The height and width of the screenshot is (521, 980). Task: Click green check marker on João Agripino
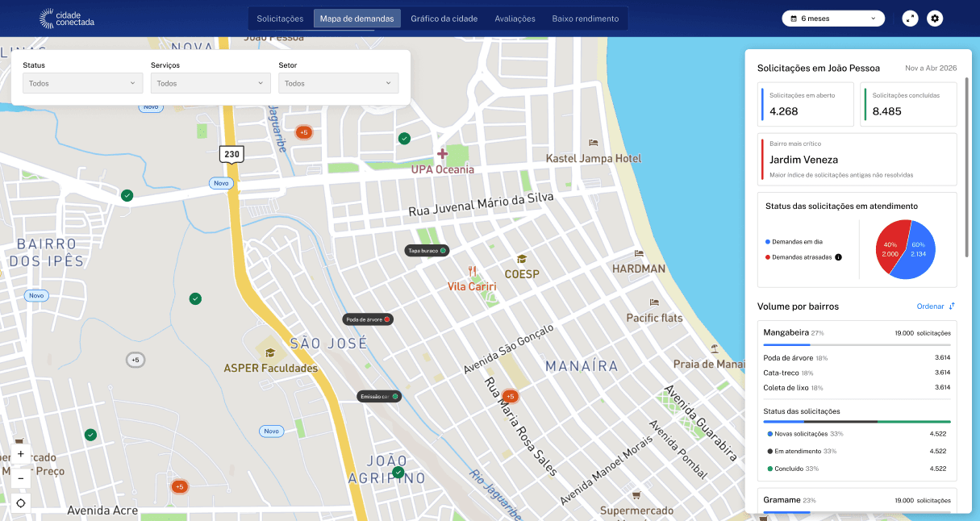point(398,472)
